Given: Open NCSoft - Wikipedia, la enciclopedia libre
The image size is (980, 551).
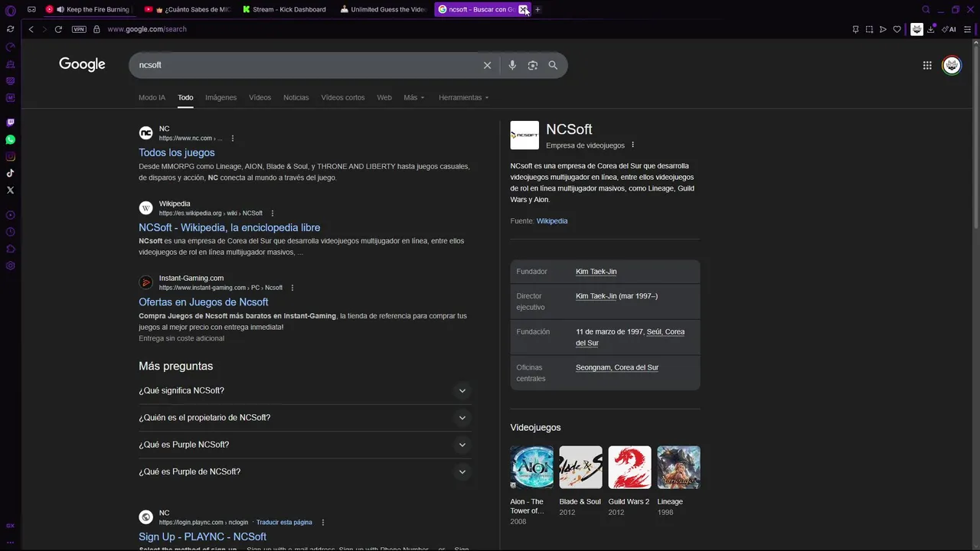Looking at the screenshot, I should (x=230, y=227).
